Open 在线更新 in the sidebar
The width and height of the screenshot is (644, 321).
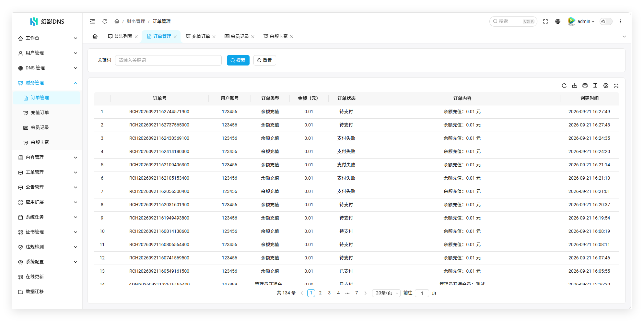pyautogui.click(x=47, y=277)
